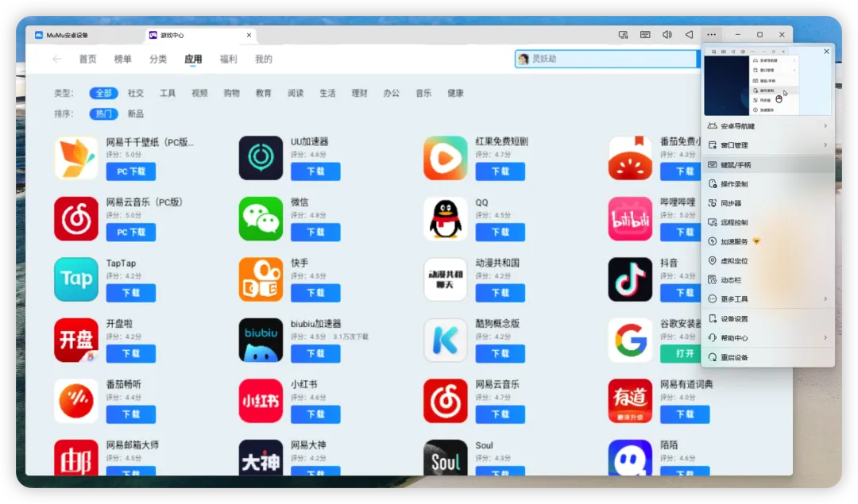The height and width of the screenshot is (504, 858).
Task: Open the 红果免费短剧 app icon
Action: 446,158
